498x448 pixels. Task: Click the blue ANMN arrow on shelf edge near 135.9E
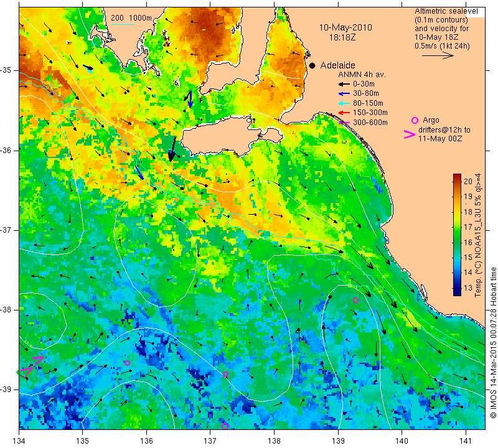(x=139, y=172)
